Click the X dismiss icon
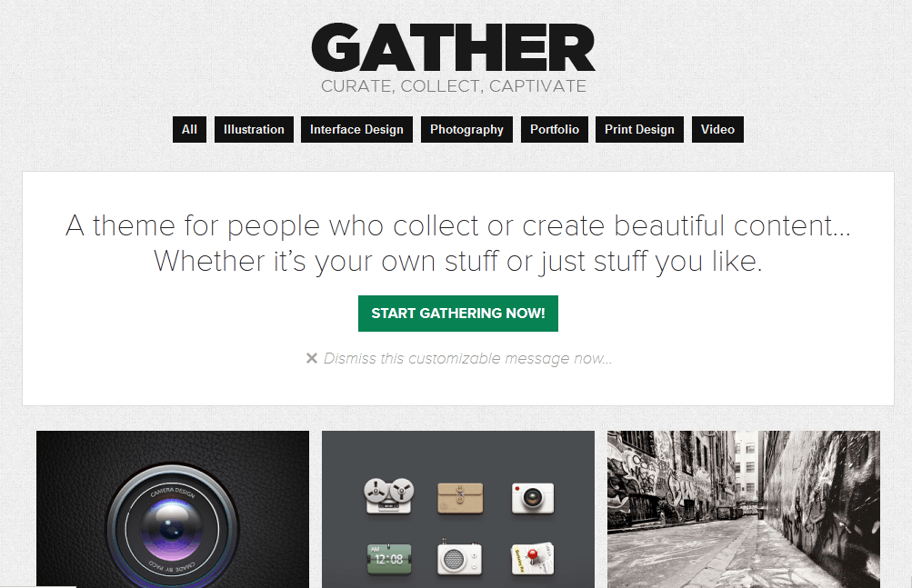Image resolution: width=912 pixels, height=588 pixels. [312, 358]
